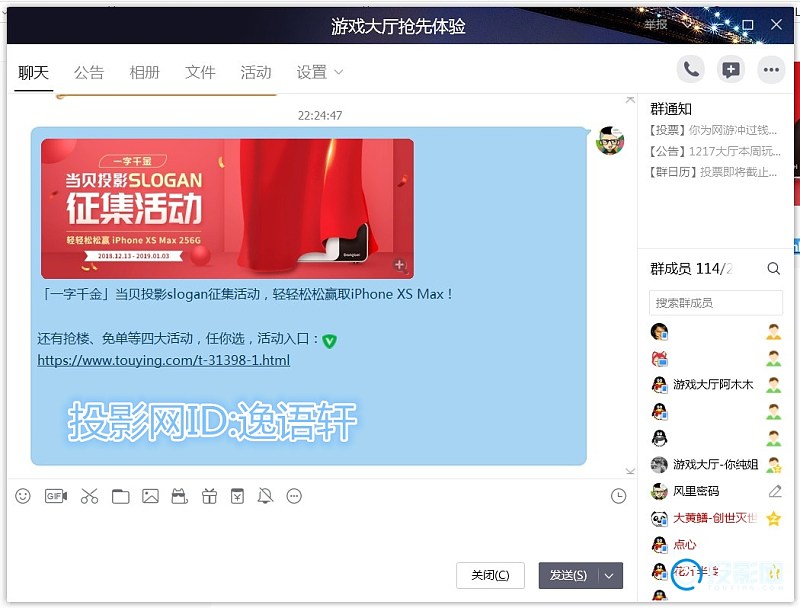Switch to the 聊天 tab
The height and width of the screenshot is (608, 800).
point(33,72)
